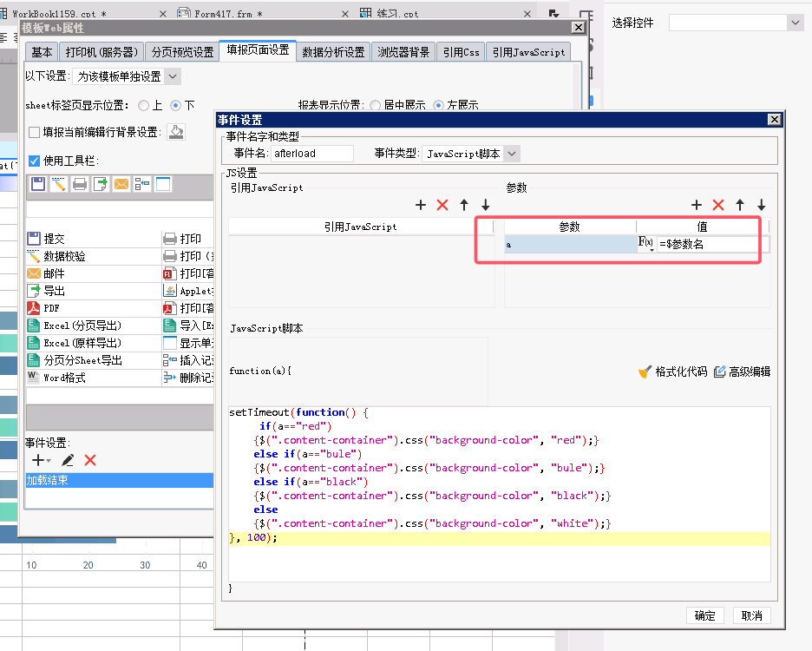Switch to 打印机(服务器) tab
812x651 pixels.
[101, 52]
